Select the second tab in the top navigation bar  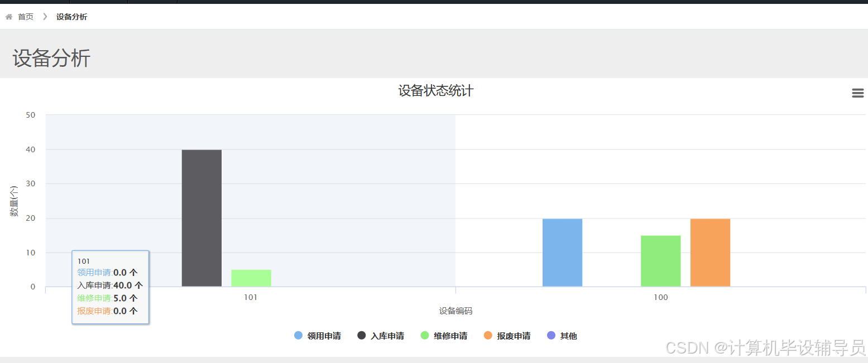pyautogui.click(x=98, y=2)
